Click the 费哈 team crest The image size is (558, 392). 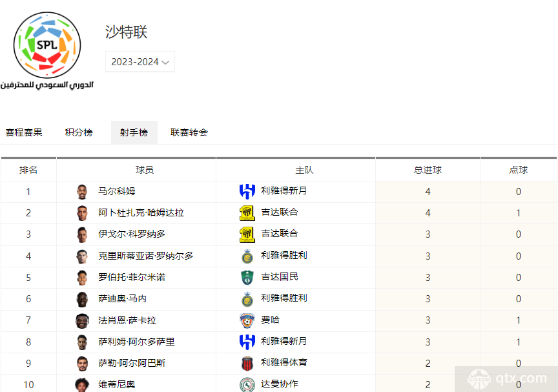point(247,320)
